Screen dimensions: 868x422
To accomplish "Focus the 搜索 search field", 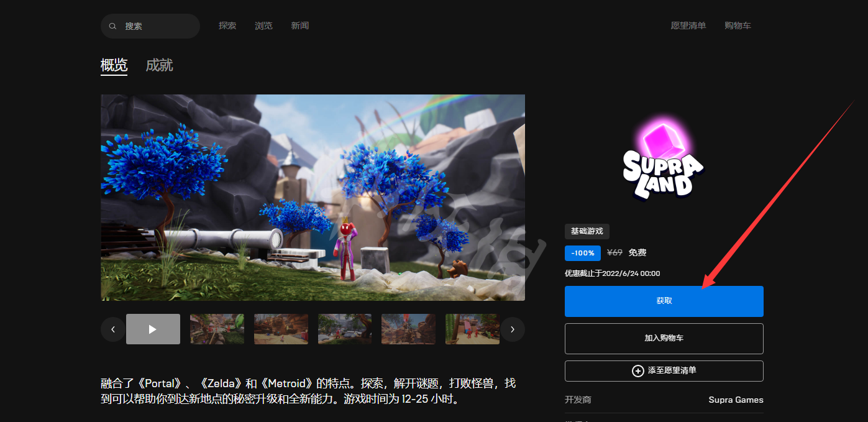I will click(x=150, y=26).
